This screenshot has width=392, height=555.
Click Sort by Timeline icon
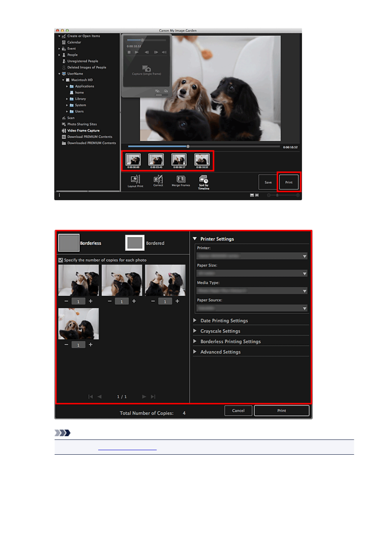click(x=204, y=179)
